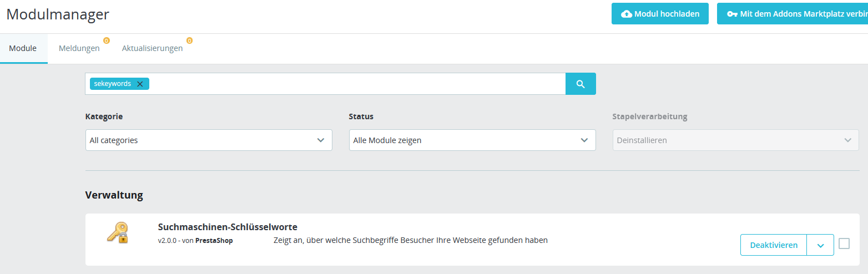The image size is (868, 274).
Task: Open the Kategorie dropdown
Action: [209, 140]
